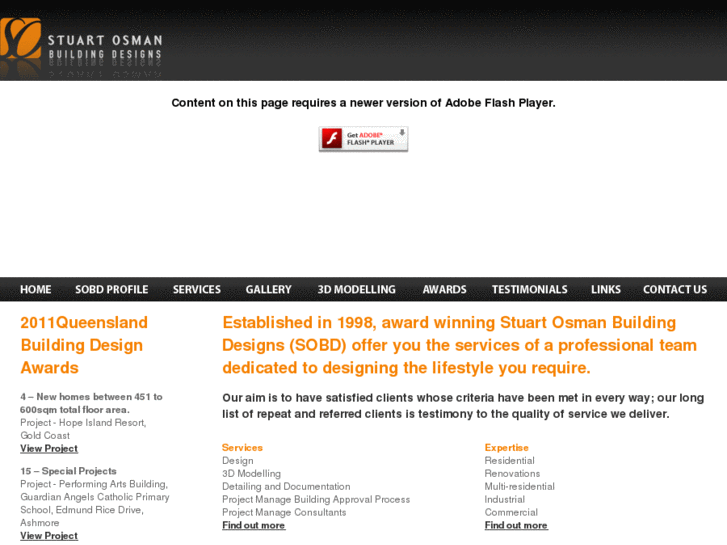Click the 3D Modelling service entry in list

coord(251,474)
